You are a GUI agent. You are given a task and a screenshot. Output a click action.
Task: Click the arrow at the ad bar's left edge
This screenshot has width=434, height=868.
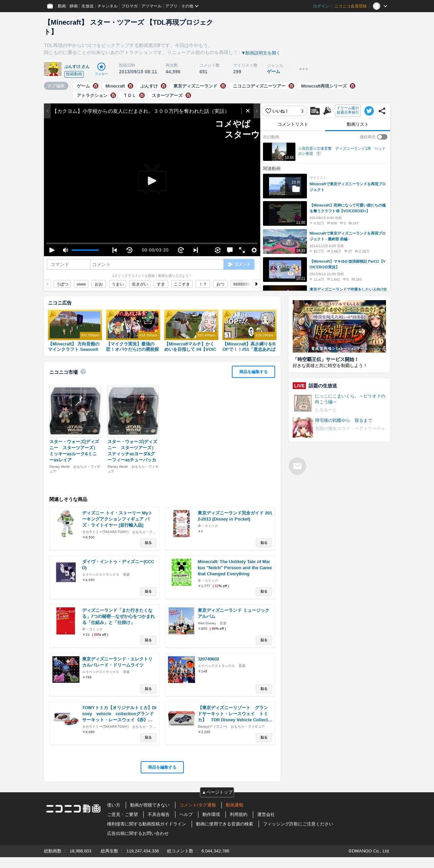point(47,111)
